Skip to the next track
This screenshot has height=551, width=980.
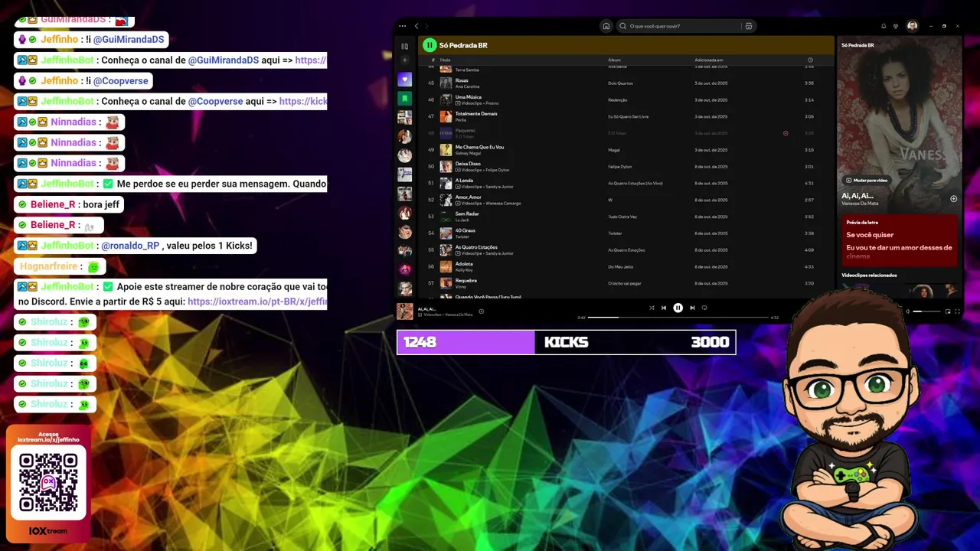click(x=692, y=308)
